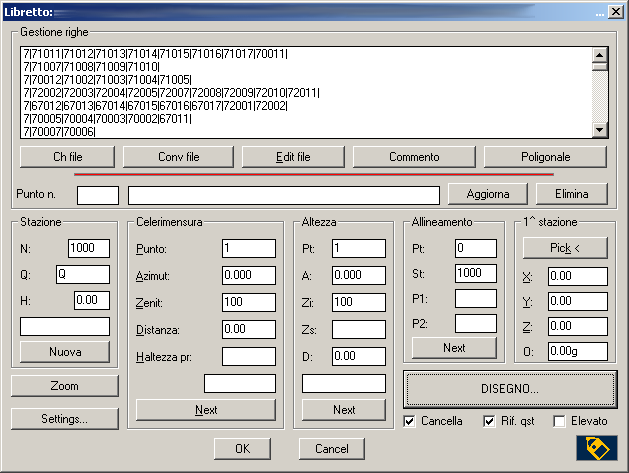This screenshot has height=473, width=629.
Task: Click the Celerimensura Punto field
Action: 249,249
